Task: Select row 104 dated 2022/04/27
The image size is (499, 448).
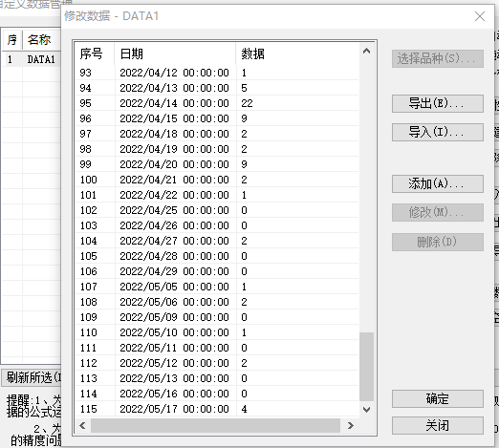Action: pyautogui.click(x=217, y=241)
